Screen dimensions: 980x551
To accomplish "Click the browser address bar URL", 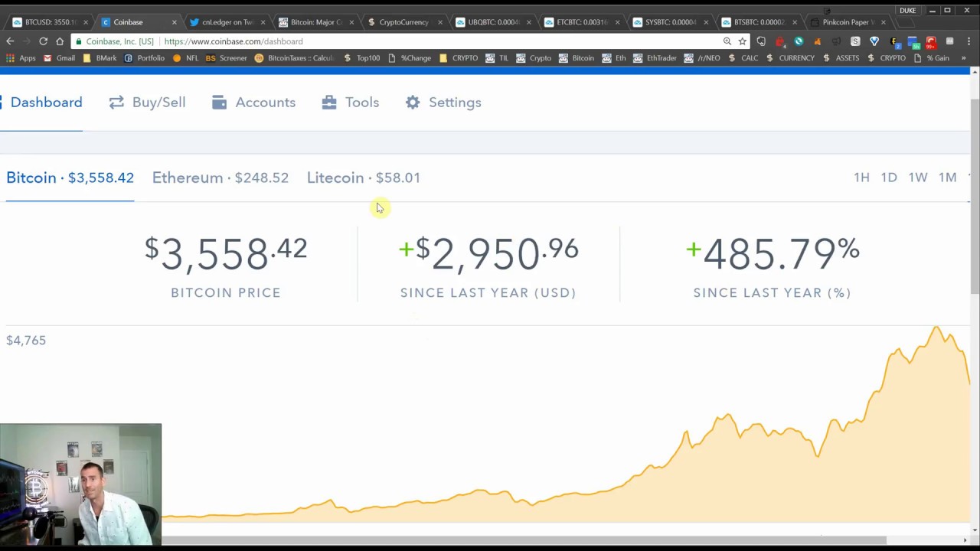I will [x=234, y=41].
